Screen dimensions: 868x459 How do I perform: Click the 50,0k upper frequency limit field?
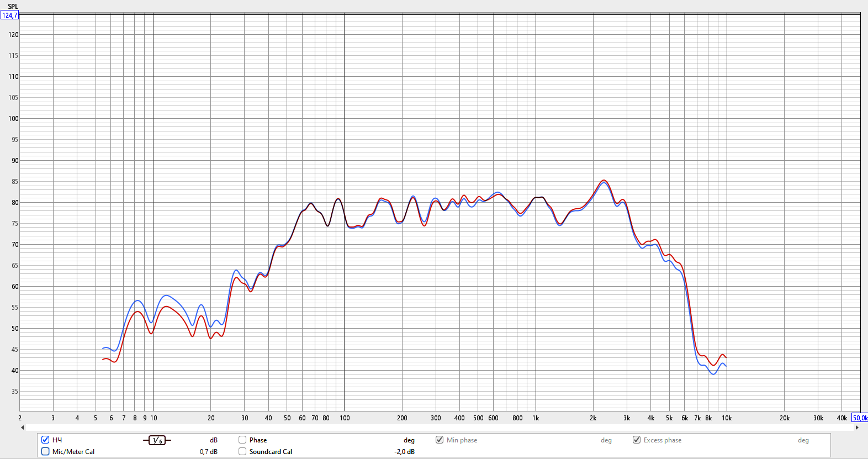860,418
